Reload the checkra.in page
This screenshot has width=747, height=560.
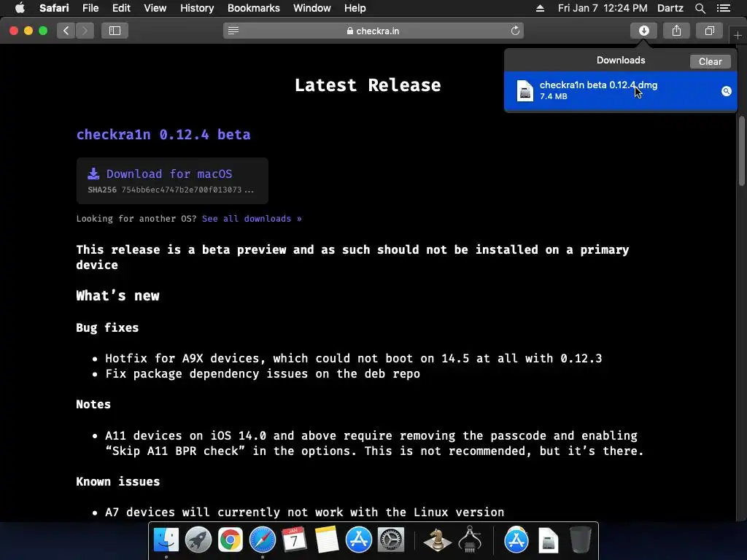coord(515,31)
